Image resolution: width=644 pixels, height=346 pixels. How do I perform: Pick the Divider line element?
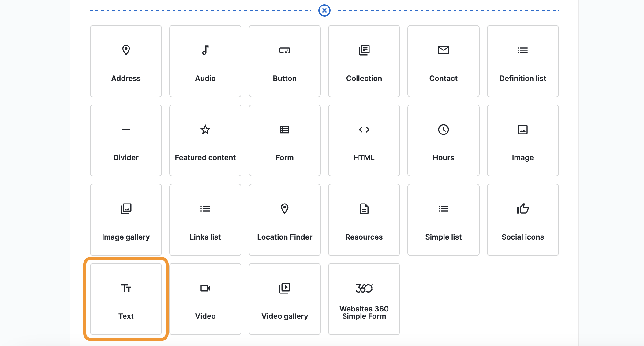126,140
